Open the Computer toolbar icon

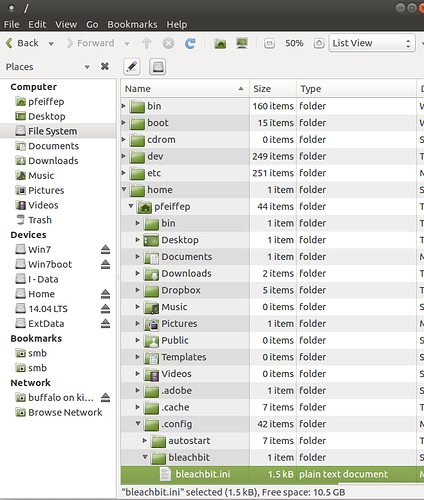pos(242,43)
